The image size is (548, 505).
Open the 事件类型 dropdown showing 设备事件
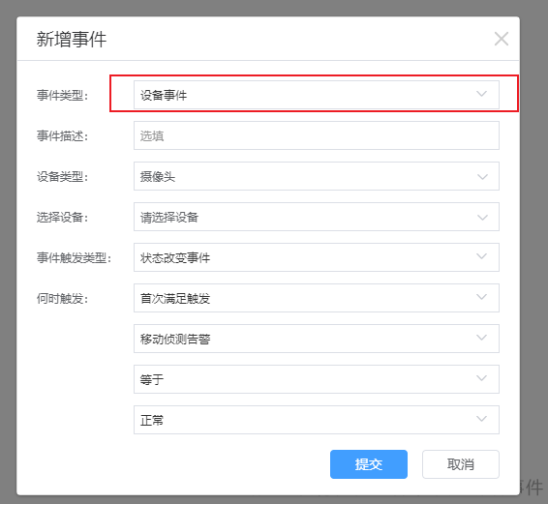pos(316,95)
